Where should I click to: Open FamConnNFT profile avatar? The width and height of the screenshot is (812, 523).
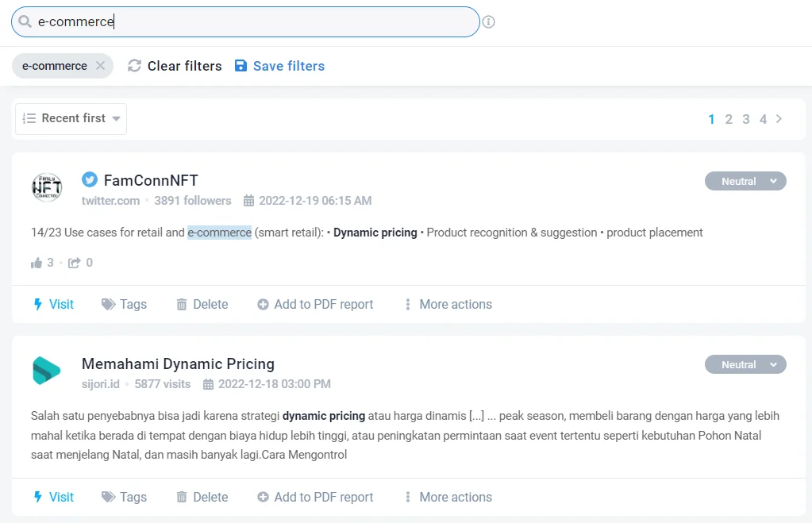pyautogui.click(x=47, y=187)
